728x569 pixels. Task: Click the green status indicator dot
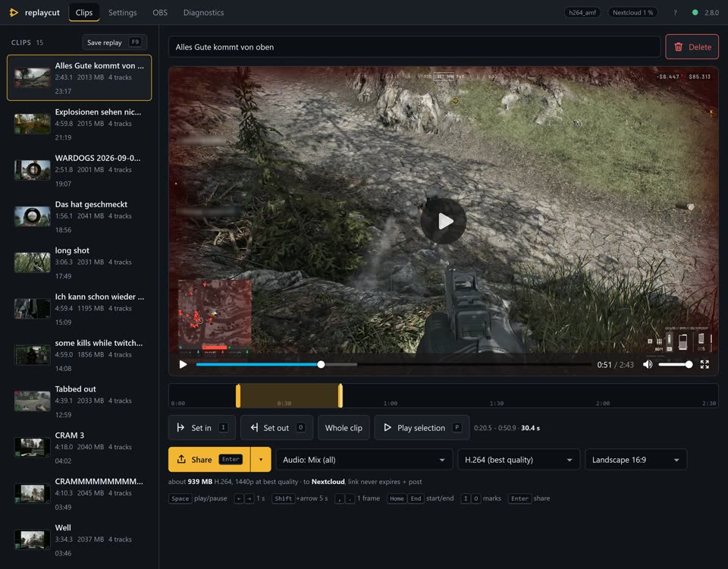(x=695, y=13)
